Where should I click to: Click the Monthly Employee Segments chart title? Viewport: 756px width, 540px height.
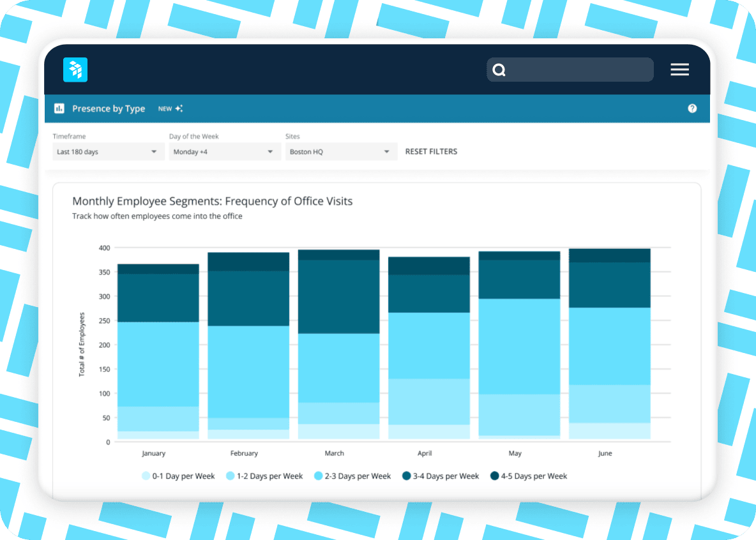212,201
